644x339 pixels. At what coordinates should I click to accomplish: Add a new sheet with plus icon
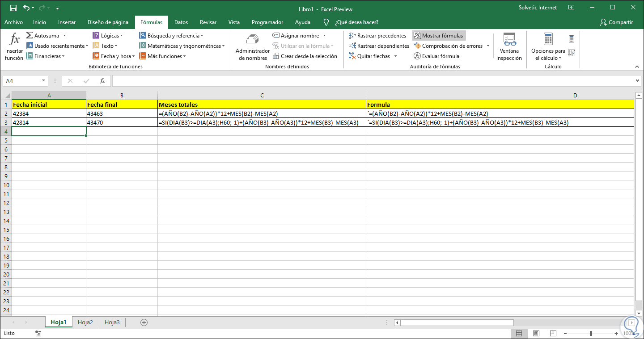(144, 322)
